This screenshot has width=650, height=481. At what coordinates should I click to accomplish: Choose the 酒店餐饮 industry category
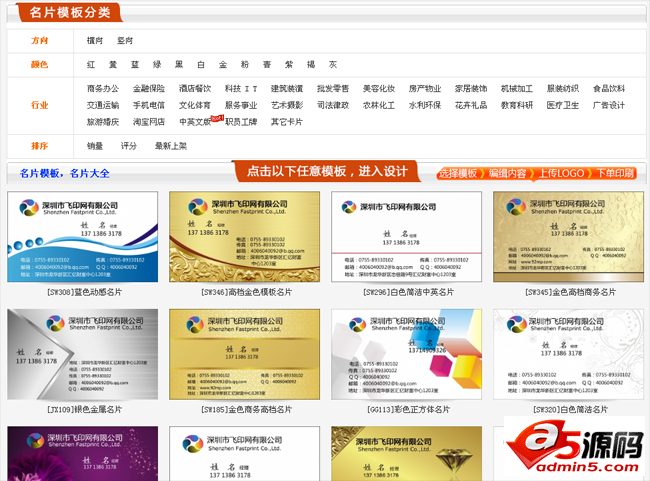[195, 89]
